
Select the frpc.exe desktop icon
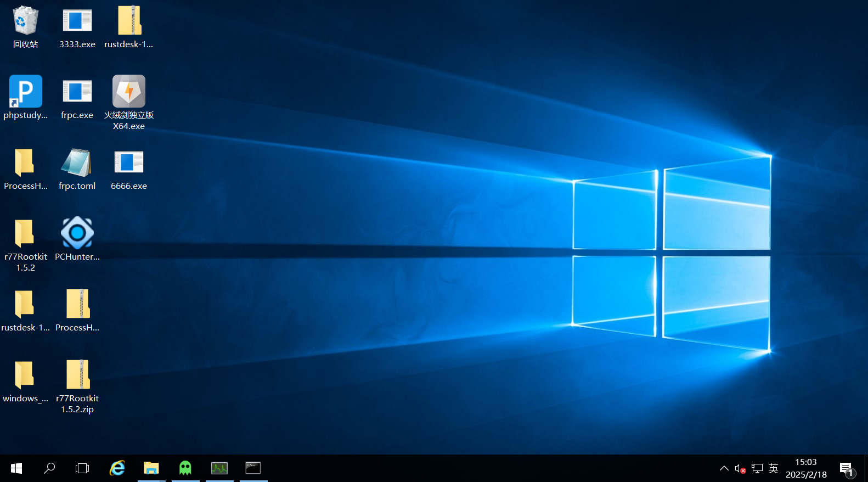(77, 98)
